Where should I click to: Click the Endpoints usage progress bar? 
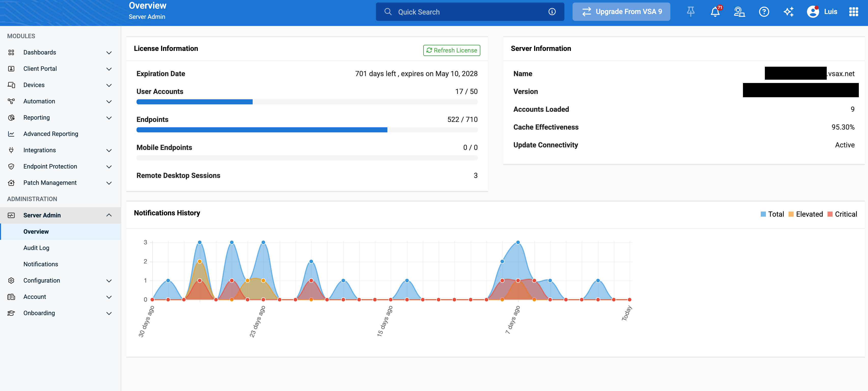click(307, 130)
